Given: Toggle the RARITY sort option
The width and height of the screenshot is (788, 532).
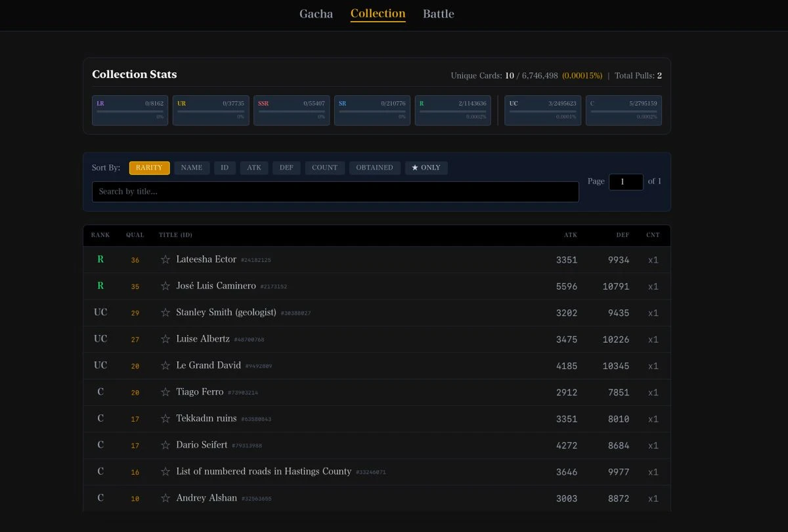Looking at the screenshot, I should tap(149, 168).
